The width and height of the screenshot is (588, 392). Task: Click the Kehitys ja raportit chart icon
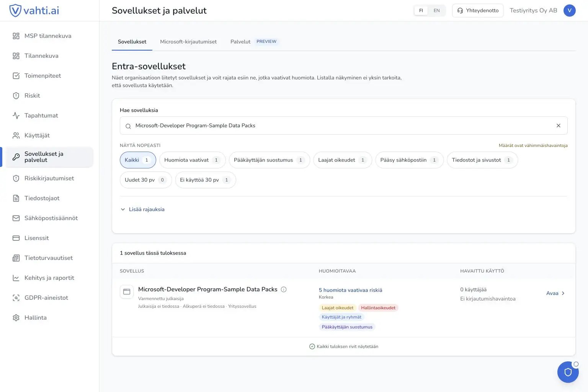pos(16,278)
